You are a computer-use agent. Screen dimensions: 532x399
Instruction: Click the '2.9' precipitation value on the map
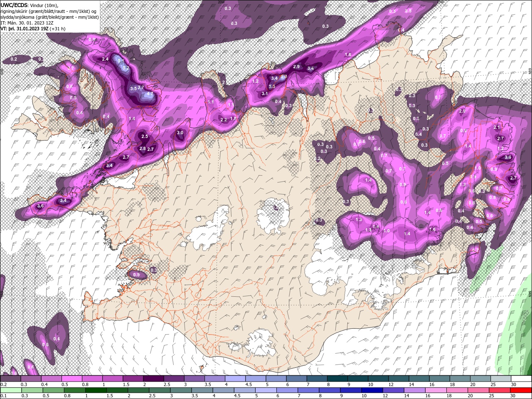[296, 66]
